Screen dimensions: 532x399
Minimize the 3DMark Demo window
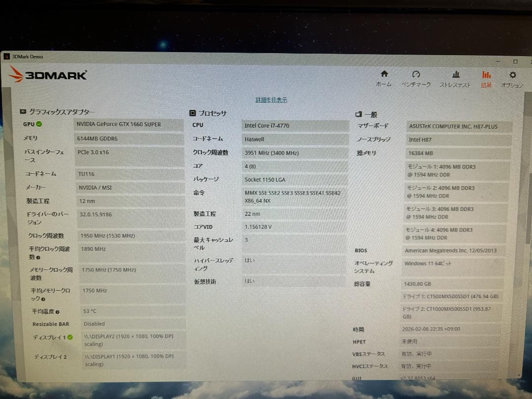499,61
